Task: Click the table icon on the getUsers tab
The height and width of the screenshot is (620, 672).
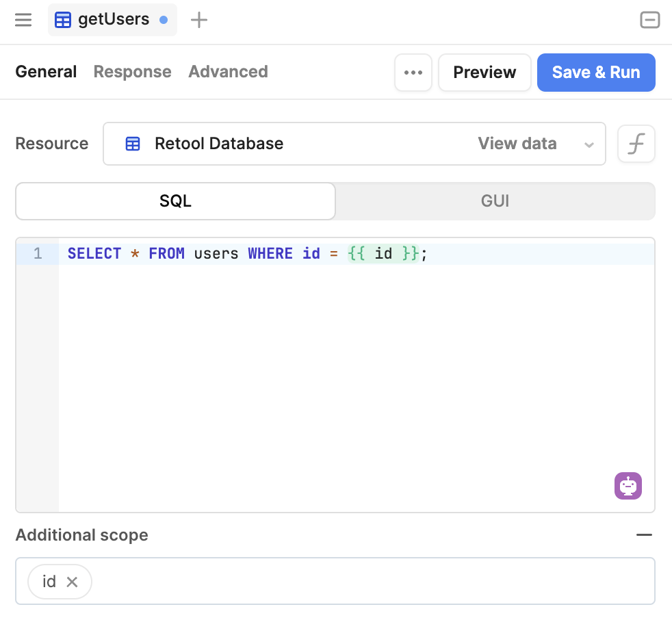Action: [62, 20]
